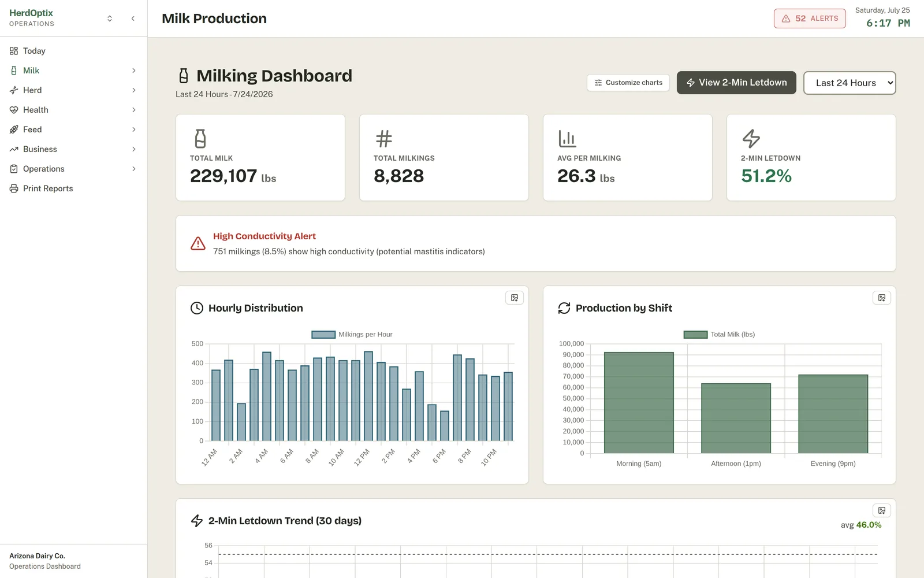Click the 6:17 PM clock display

point(888,23)
